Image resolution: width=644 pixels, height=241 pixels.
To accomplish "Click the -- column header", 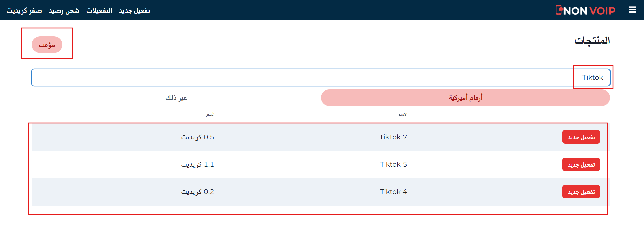I will click(598, 114).
